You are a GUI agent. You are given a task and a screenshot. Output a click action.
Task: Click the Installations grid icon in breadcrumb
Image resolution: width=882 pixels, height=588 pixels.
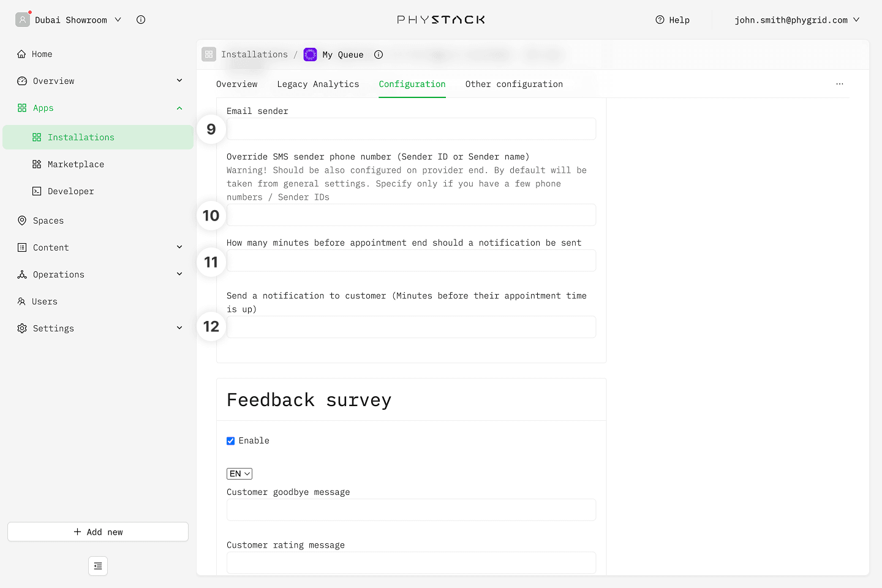[x=209, y=55]
